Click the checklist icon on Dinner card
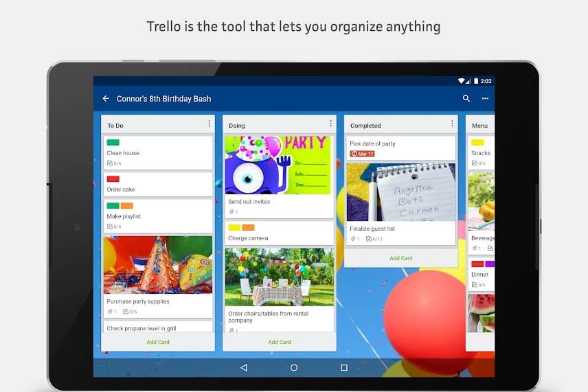This screenshot has height=392, width=588. click(475, 284)
